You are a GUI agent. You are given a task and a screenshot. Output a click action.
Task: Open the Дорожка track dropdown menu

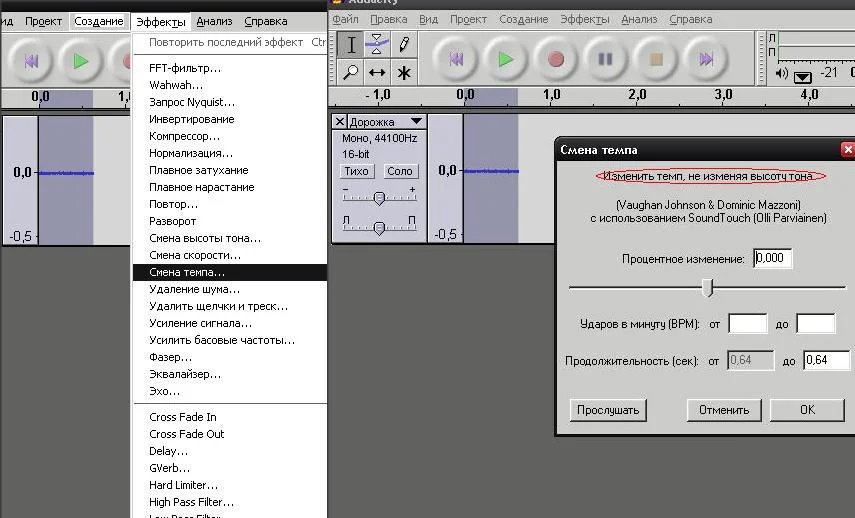[x=386, y=121]
